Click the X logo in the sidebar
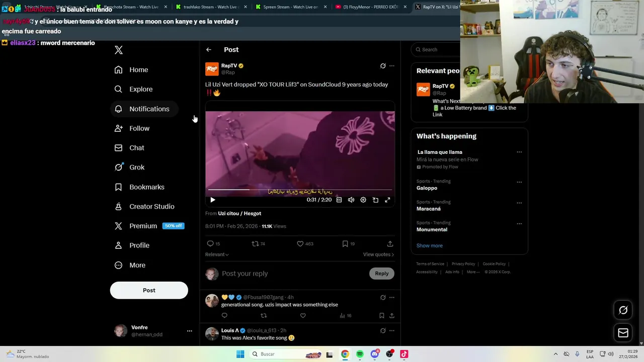The image size is (644, 362). pyautogui.click(x=118, y=50)
